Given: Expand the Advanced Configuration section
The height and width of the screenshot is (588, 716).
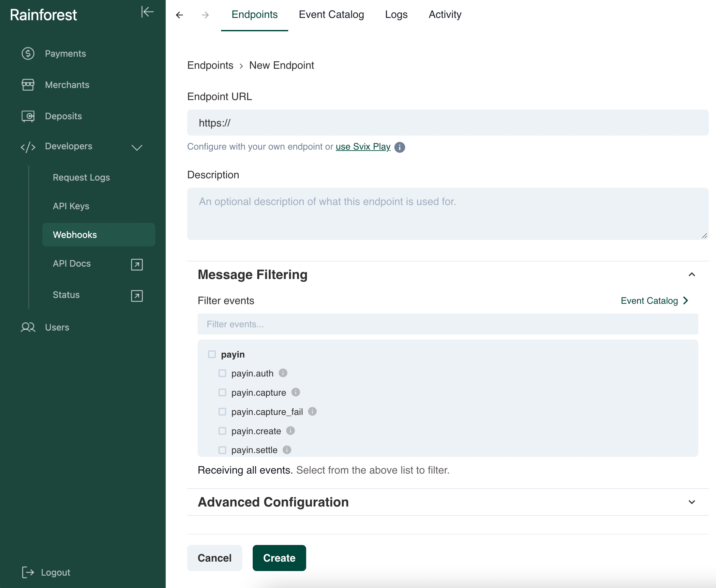Looking at the screenshot, I should coord(692,502).
